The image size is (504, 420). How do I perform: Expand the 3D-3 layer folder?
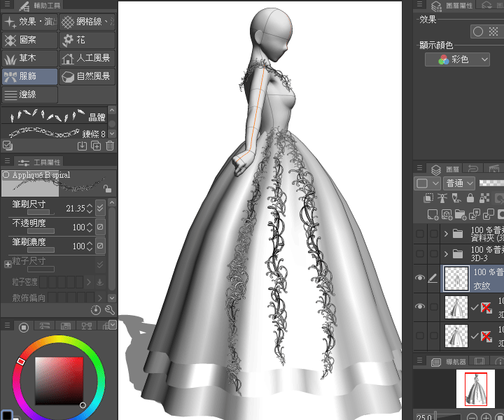446,254
